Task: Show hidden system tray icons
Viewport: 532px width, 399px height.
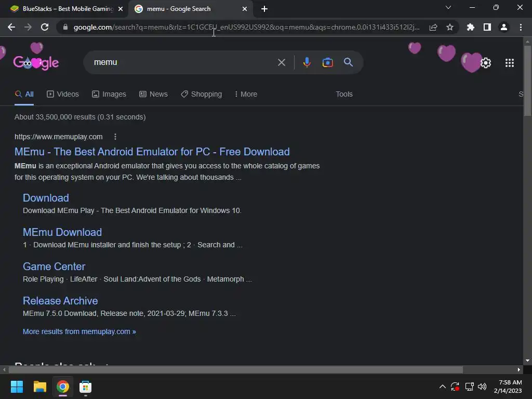Action: [443, 387]
